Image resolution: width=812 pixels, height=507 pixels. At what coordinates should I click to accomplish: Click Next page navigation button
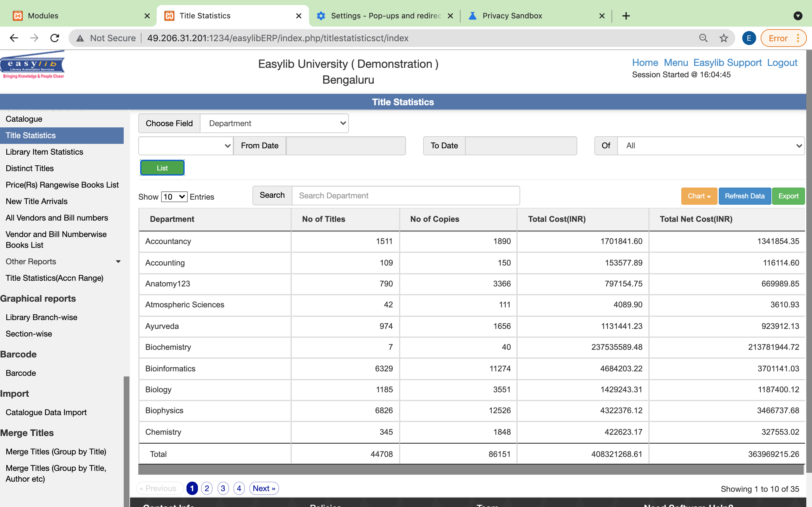click(264, 488)
